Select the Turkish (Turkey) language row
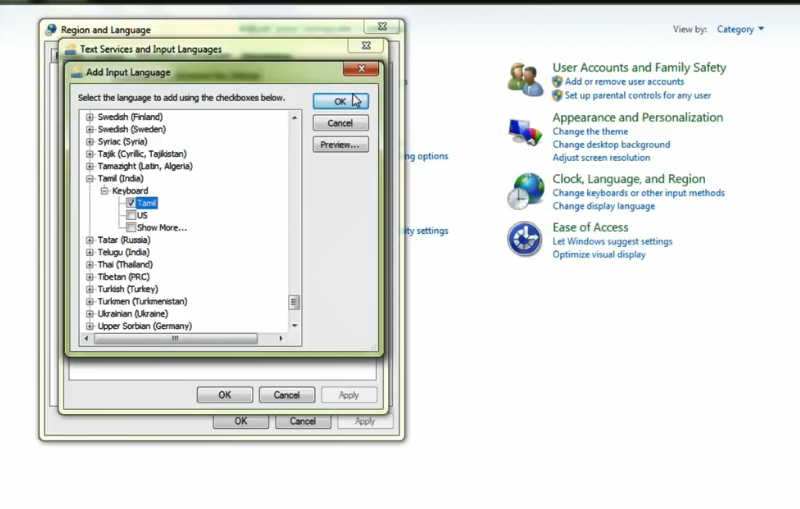This screenshot has width=800, height=509. point(128,289)
